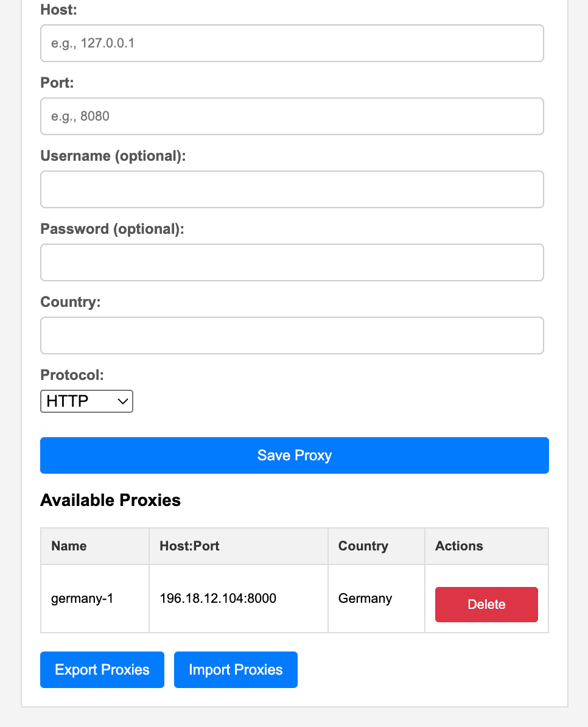
Task: Click the Available Proxies heading
Action: (110, 500)
